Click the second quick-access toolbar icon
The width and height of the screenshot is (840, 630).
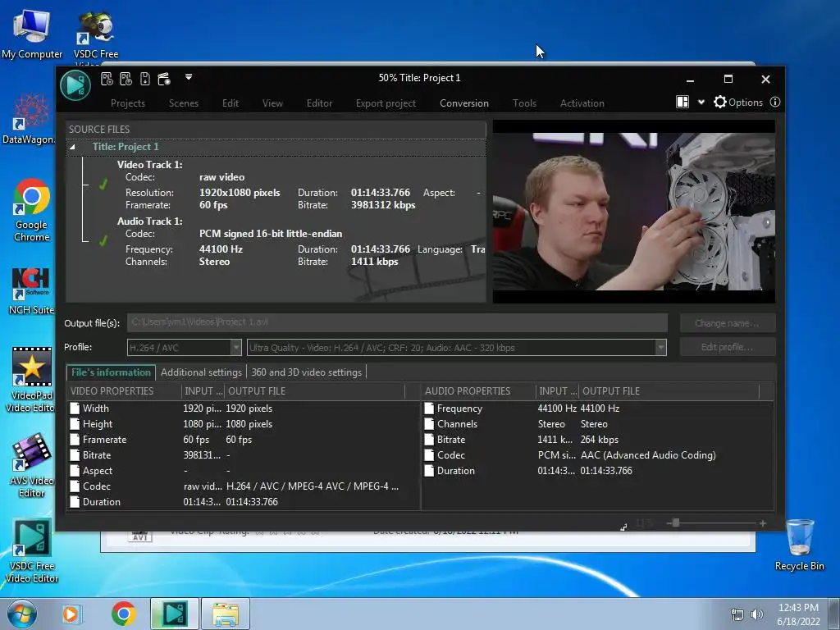pyautogui.click(x=126, y=80)
